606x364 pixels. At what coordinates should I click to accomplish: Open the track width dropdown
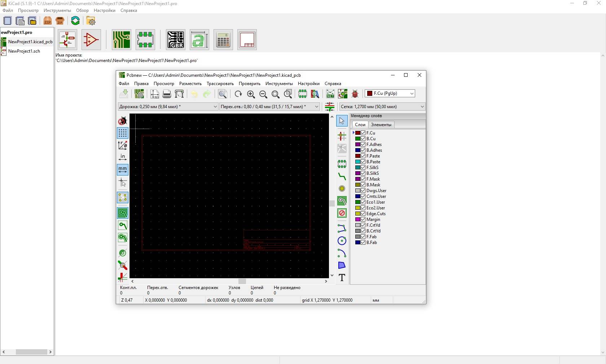point(168,107)
